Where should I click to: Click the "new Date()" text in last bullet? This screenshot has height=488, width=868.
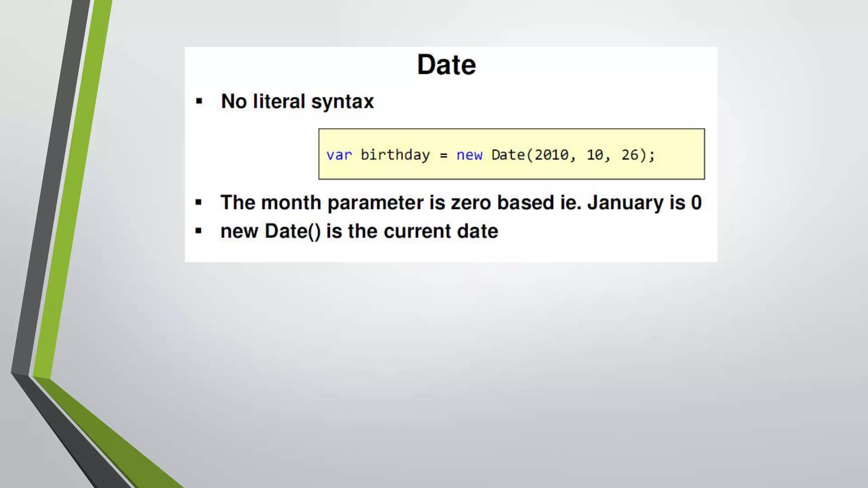[x=270, y=231]
